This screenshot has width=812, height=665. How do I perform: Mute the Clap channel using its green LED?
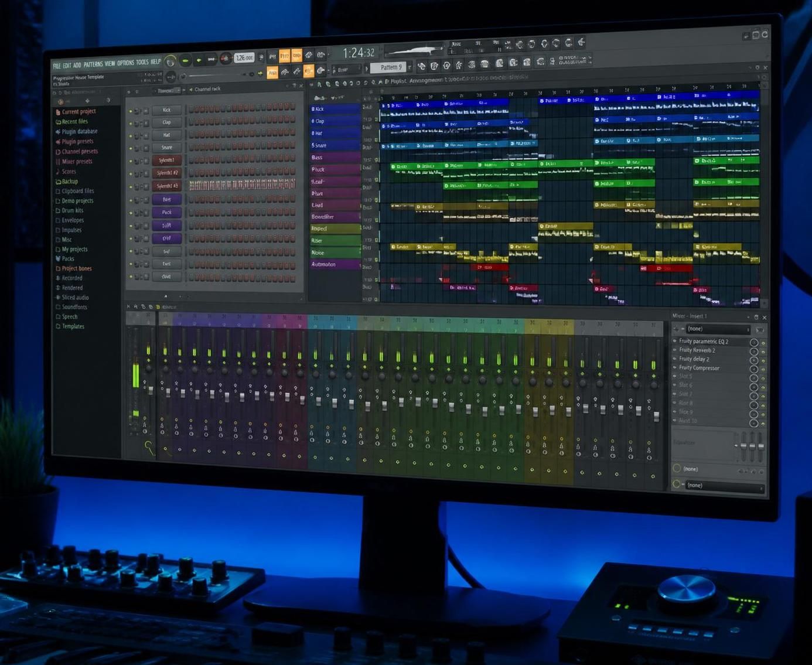pyautogui.click(x=131, y=123)
